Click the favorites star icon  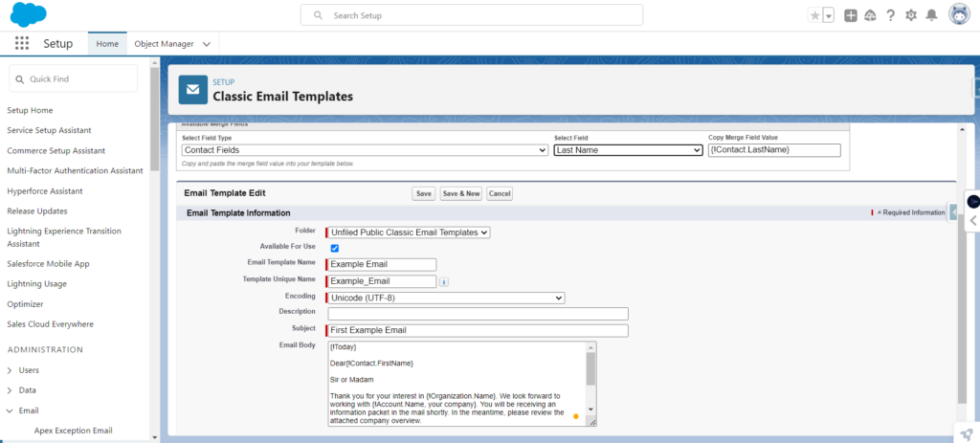tap(814, 15)
